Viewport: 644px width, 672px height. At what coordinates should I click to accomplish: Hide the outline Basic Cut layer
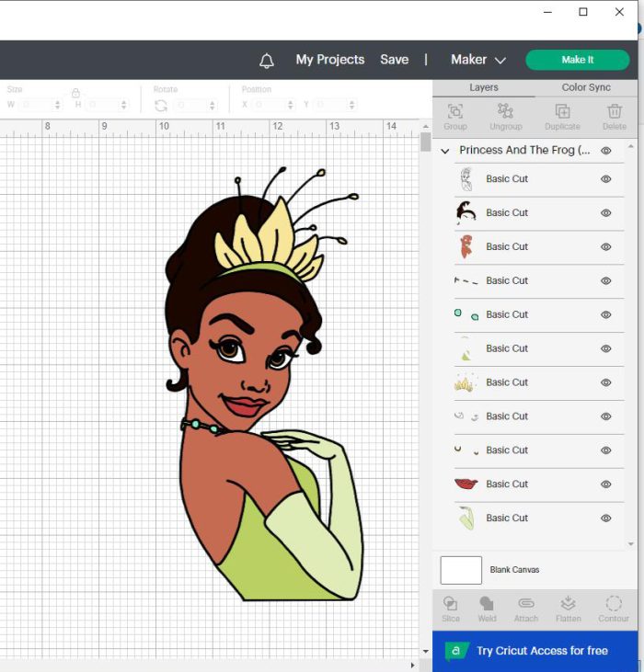(x=606, y=179)
